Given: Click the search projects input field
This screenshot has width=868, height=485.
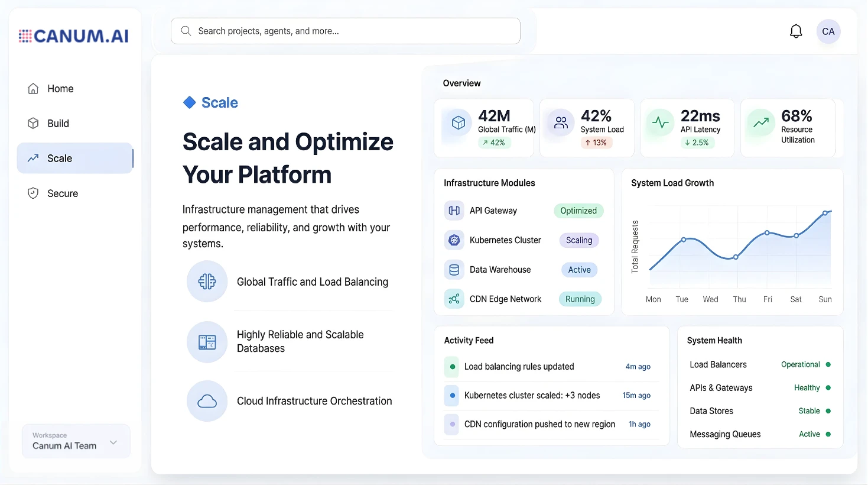Looking at the screenshot, I should tap(346, 31).
